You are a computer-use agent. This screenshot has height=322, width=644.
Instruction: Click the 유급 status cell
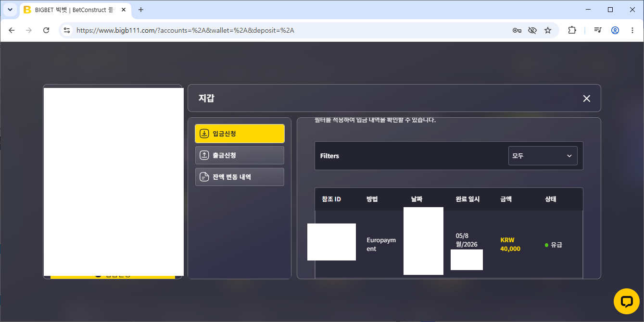554,245
